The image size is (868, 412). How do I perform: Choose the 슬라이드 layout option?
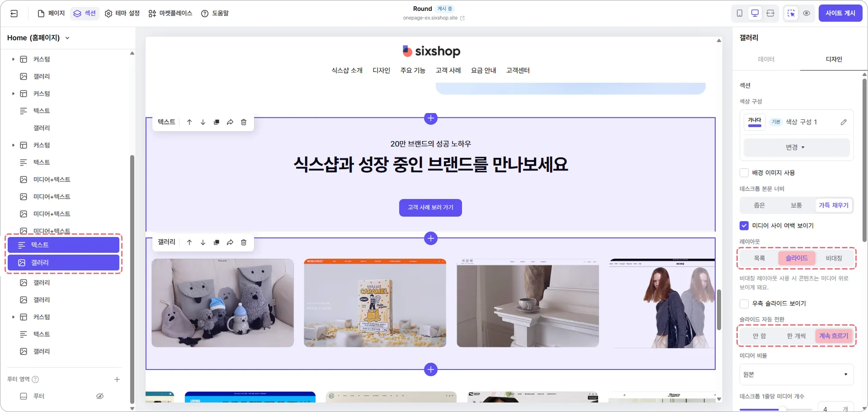click(797, 258)
